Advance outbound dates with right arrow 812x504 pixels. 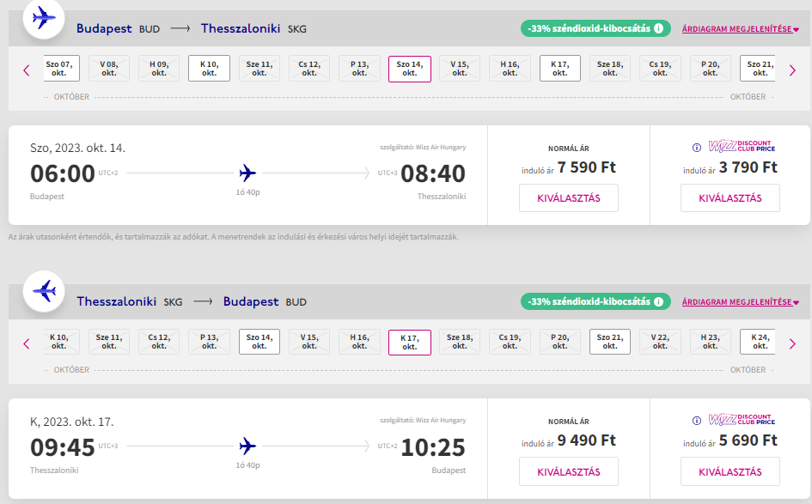point(792,70)
